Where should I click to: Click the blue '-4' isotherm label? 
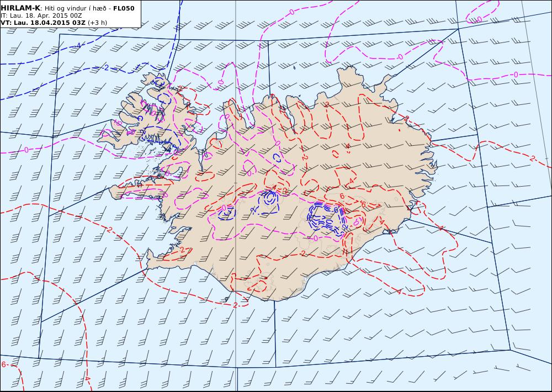coord(78,45)
